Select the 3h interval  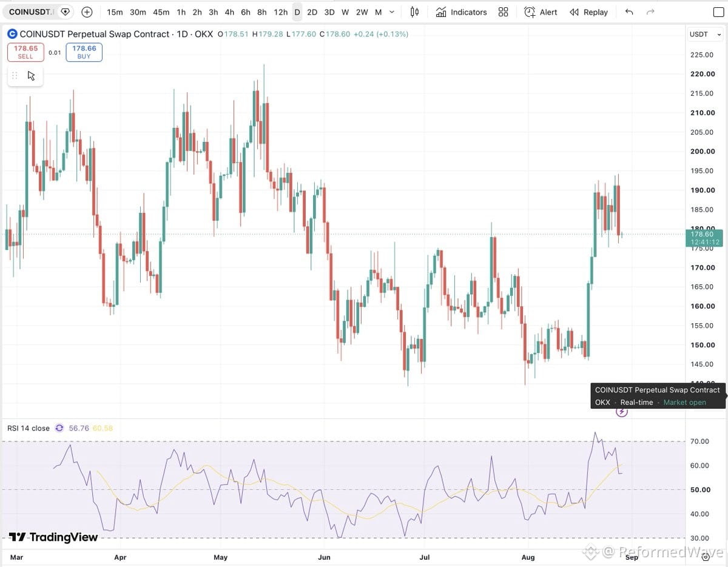pyautogui.click(x=214, y=12)
